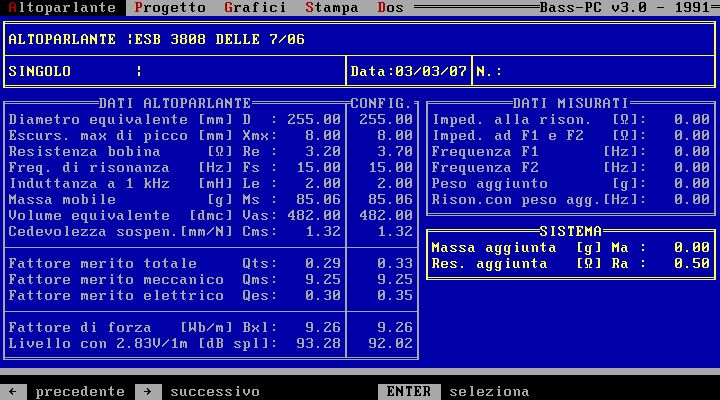This screenshot has height=400, width=720.
Task: Click the precedente label
Action: 80,392
